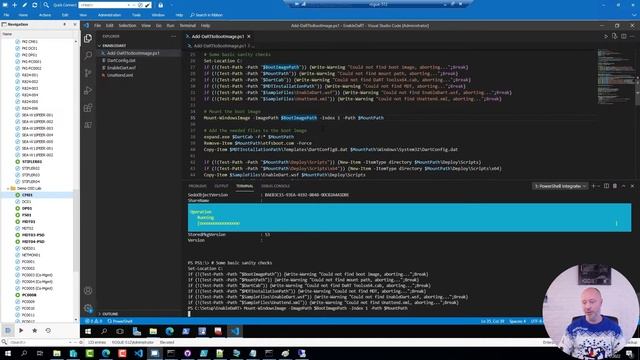
Task: Click the host Windows Start button
Action: click(x=8, y=353)
